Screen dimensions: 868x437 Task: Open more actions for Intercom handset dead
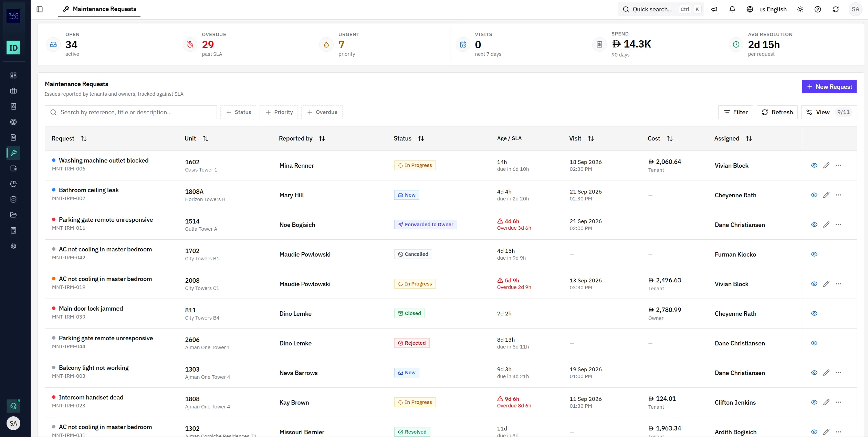pos(838,402)
